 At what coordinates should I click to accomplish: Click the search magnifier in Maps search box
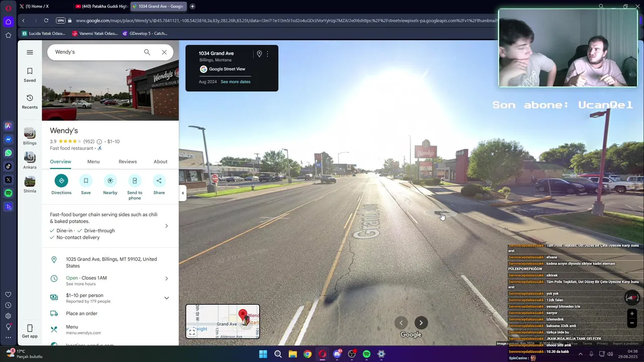(147, 52)
